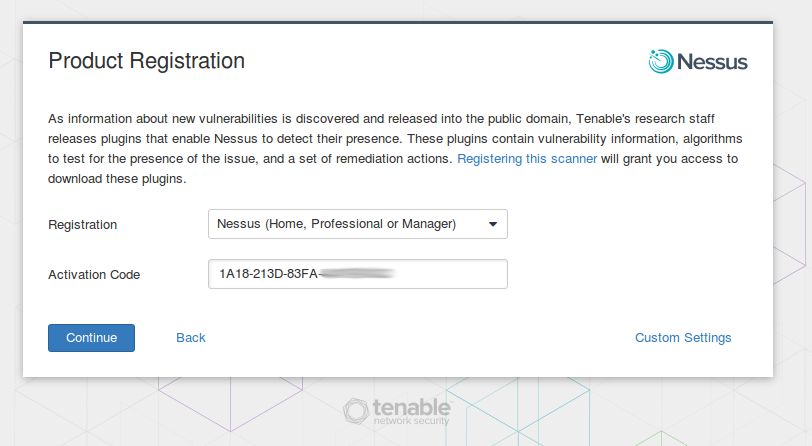Open the Custom Settings link
Viewport: 812px width, 446px height.
[683, 338]
